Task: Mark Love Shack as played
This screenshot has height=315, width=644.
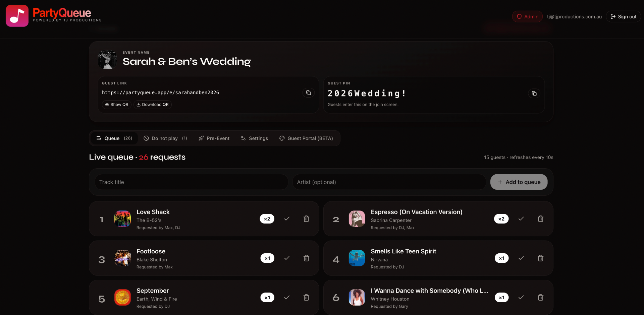Action: tap(287, 219)
